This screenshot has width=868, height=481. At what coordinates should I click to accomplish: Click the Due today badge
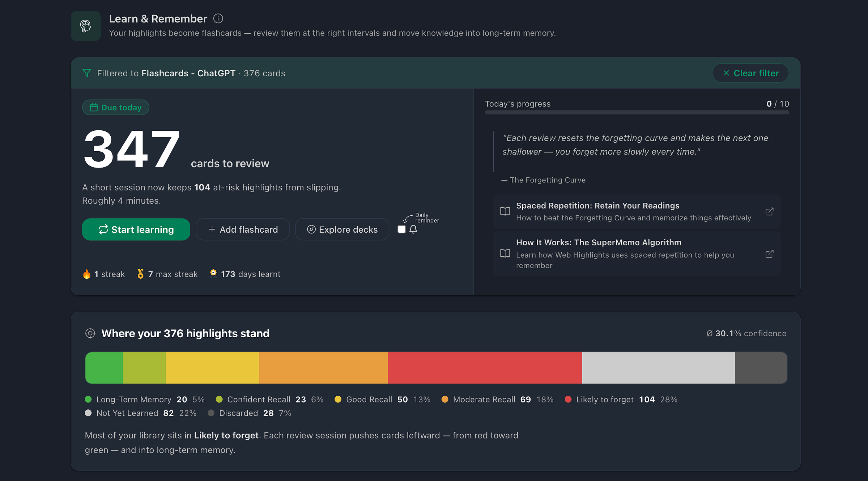tap(116, 107)
